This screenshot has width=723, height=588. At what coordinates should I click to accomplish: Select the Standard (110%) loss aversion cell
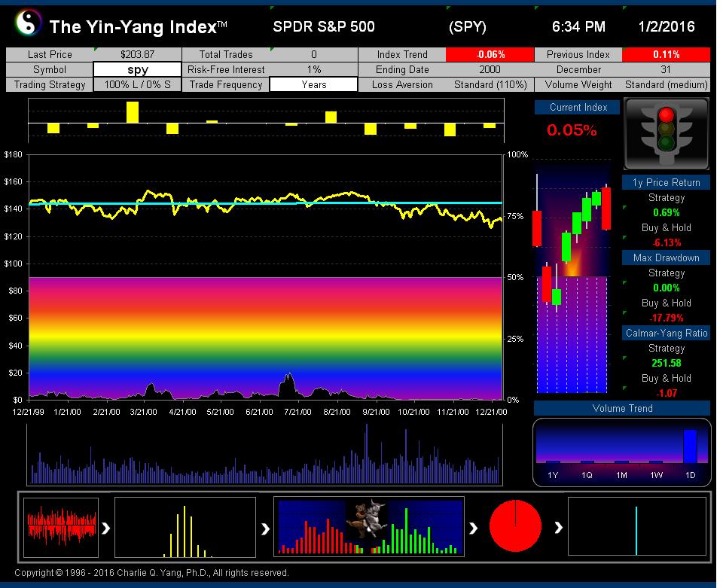[490, 85]
